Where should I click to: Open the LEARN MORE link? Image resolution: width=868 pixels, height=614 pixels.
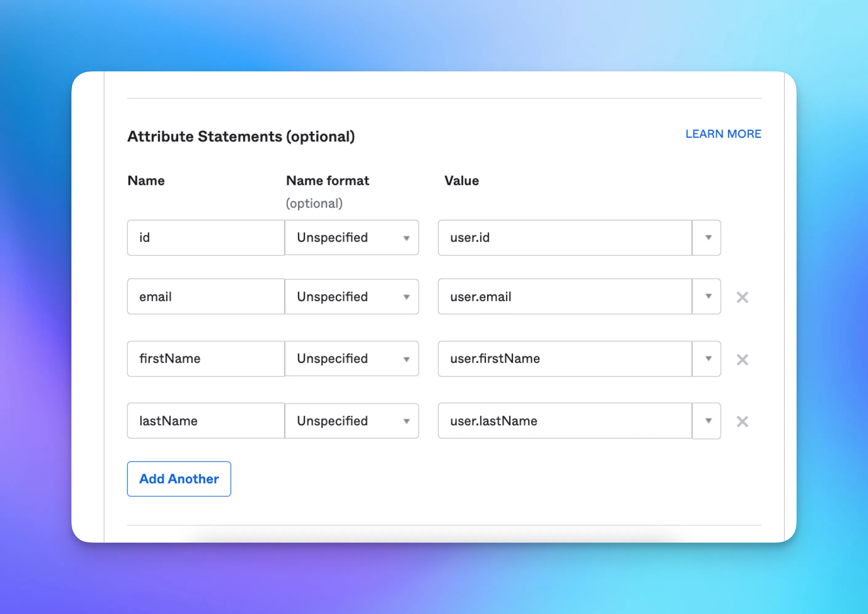(x=723, y=134)
